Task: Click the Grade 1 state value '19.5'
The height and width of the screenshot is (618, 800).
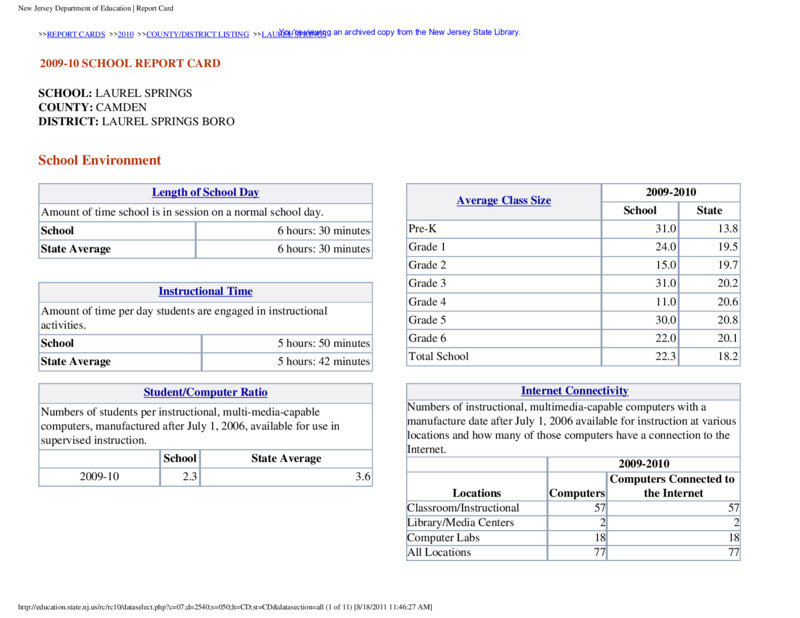Action: click(728, 247)
